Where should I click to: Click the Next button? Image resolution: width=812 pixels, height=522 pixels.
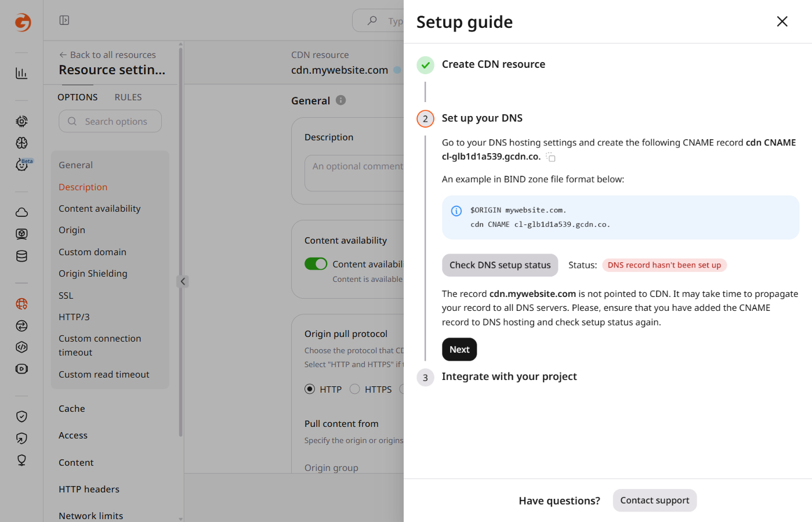coord(459,349)
